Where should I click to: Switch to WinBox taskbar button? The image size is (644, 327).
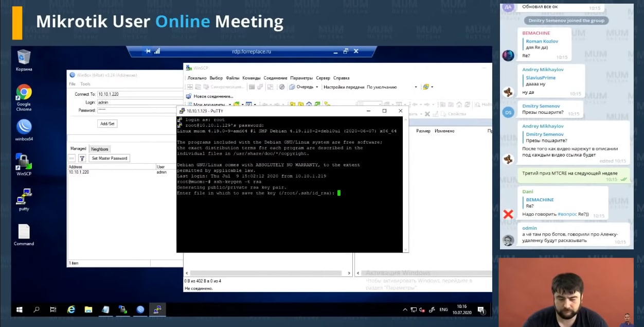click(140, 309)
